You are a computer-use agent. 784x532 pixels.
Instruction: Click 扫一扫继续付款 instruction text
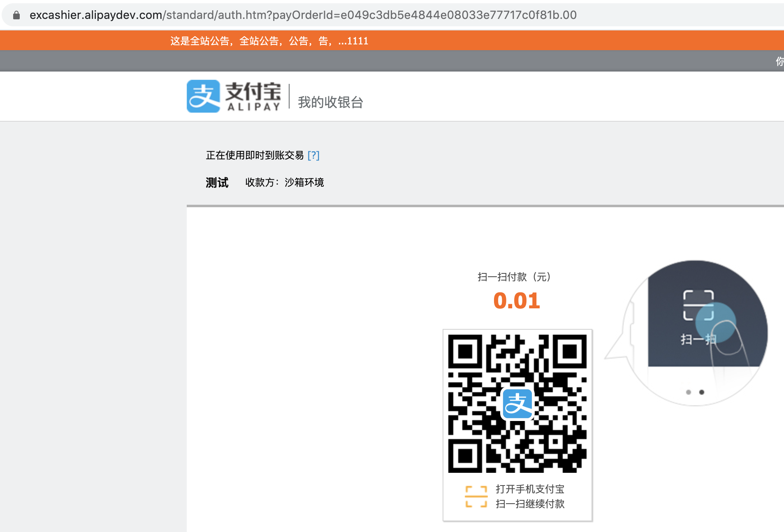click(530, 504)
